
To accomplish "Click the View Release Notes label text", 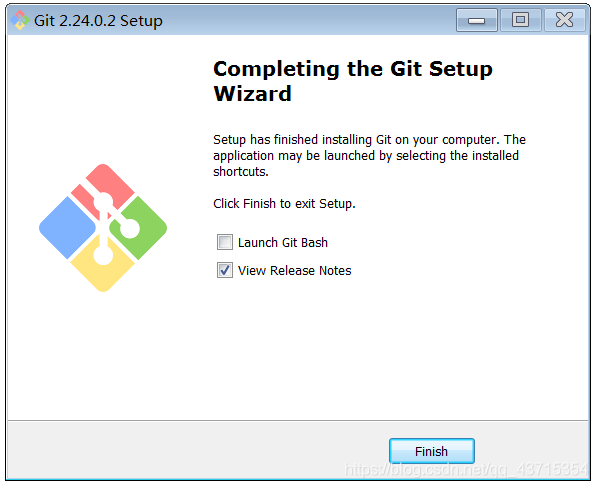I will [x=295, y=271].
